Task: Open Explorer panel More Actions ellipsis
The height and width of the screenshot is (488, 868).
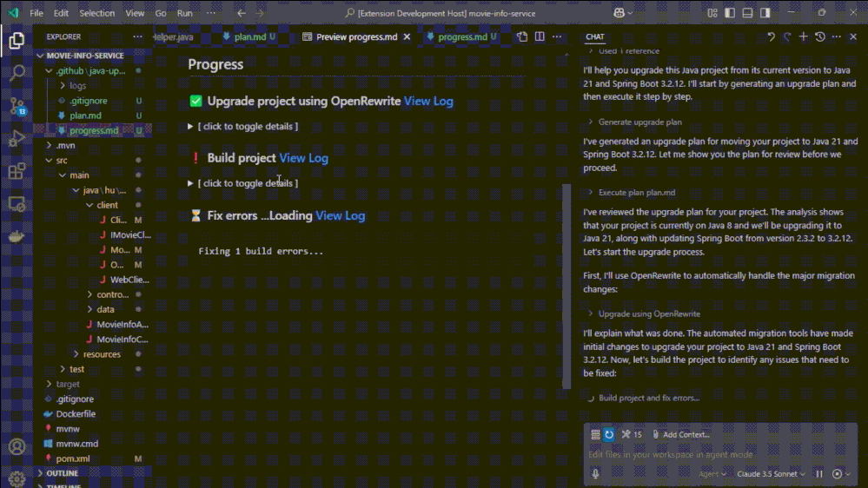Action: click(137, 36)
